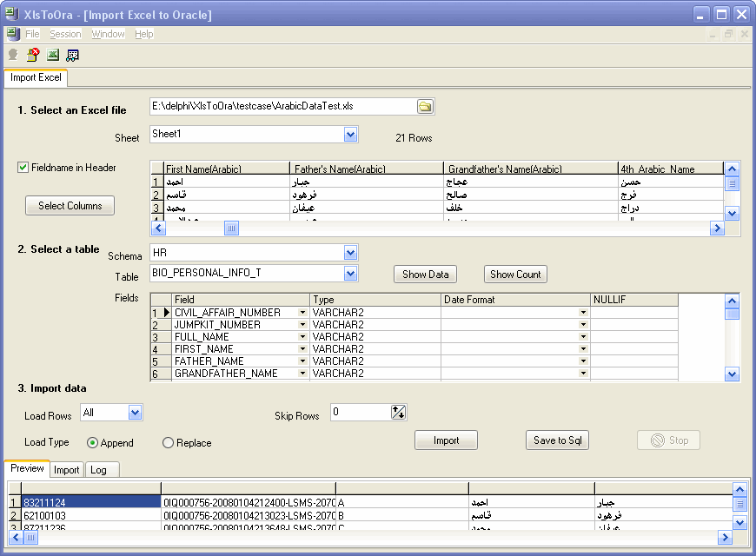This screenshot has height=556, width=756.
Task: Open JUMPKIT_NUMBER field dropdown arrow
Action: 302,325
